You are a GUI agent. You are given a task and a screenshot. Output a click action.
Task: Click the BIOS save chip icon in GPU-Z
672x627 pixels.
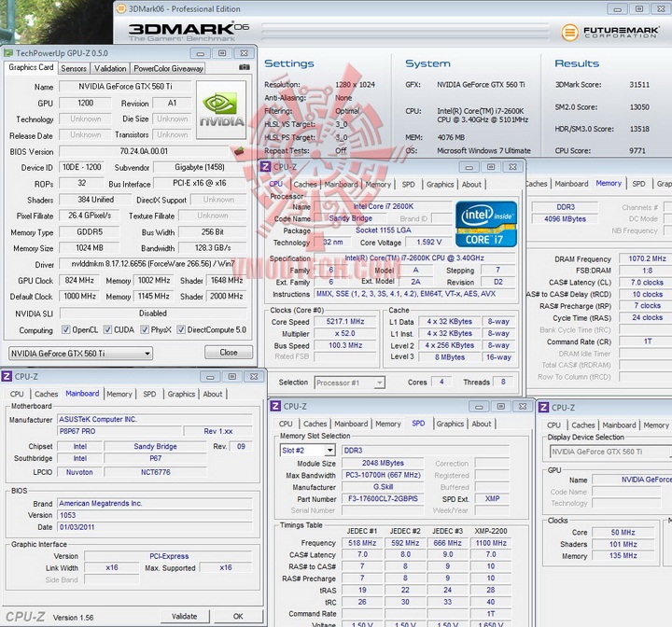pyautogui.click(x=239, y=151)
